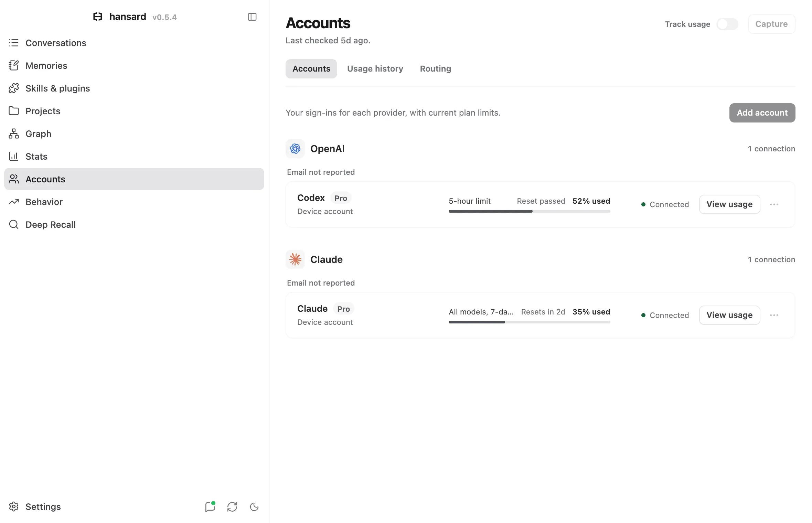This screenshot has height=523, width=812.
Task: Click Connected status in Codex row
Action: coord(665,204)
